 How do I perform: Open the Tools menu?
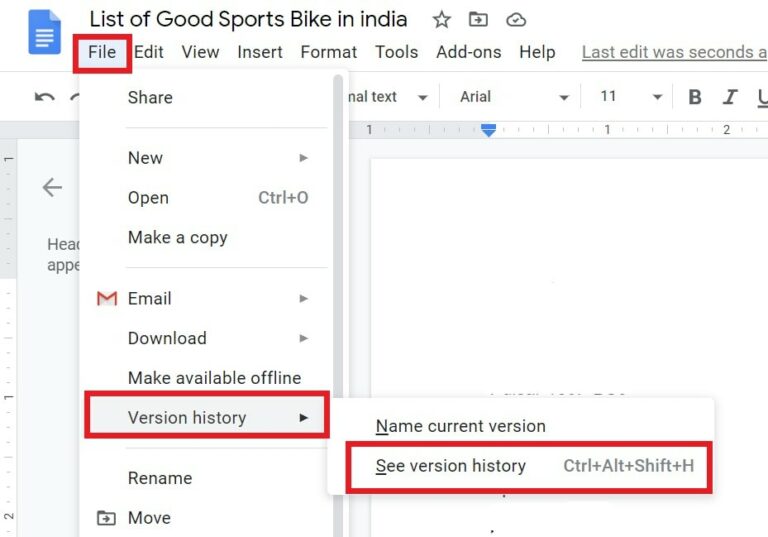pyautogui.click(x=396, y=52)
